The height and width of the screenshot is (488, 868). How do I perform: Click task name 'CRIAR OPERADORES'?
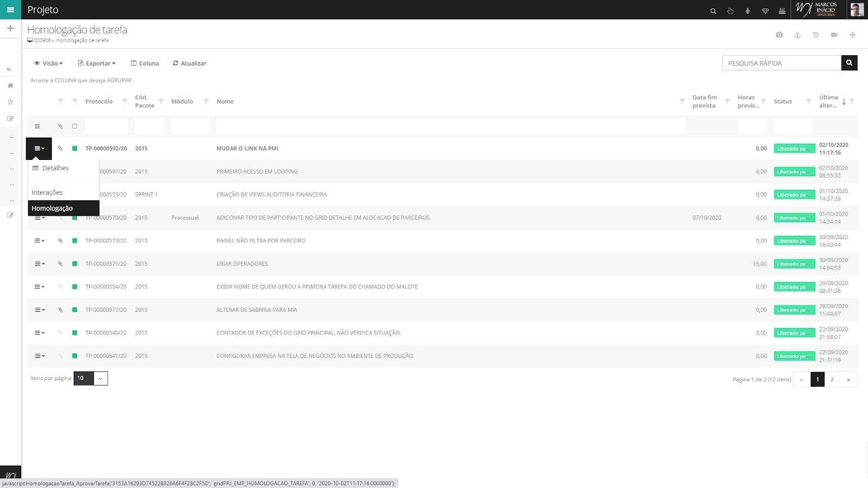tap(242, 264)
